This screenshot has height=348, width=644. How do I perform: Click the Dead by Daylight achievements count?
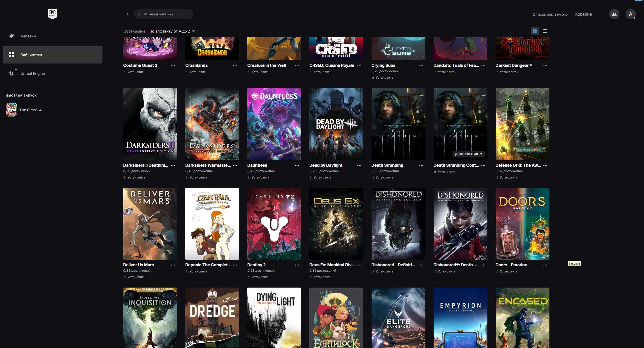point(324,171)
